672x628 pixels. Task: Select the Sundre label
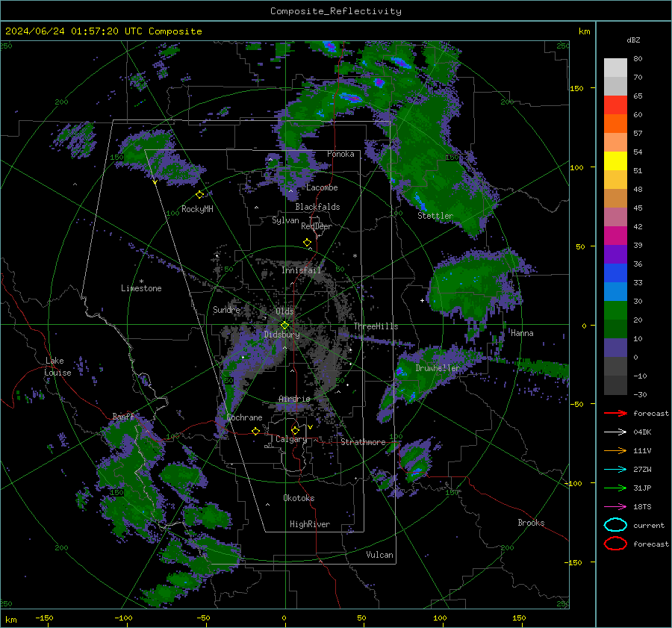226,309
